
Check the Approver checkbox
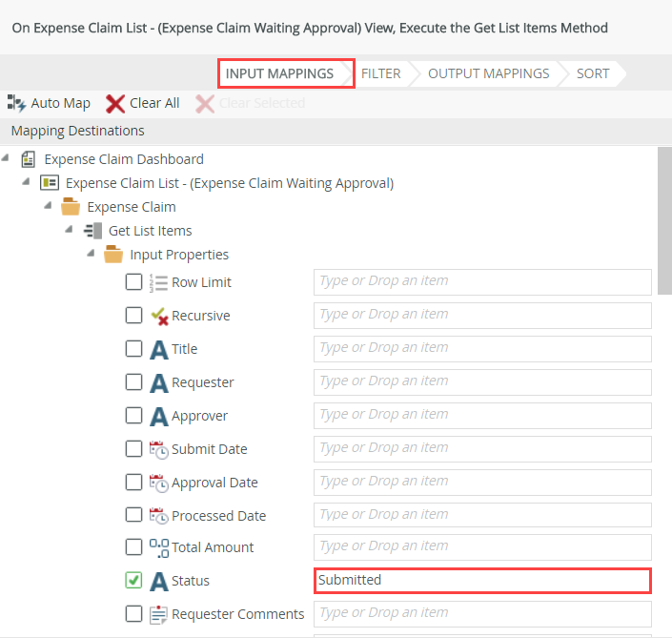pos(133,415)
